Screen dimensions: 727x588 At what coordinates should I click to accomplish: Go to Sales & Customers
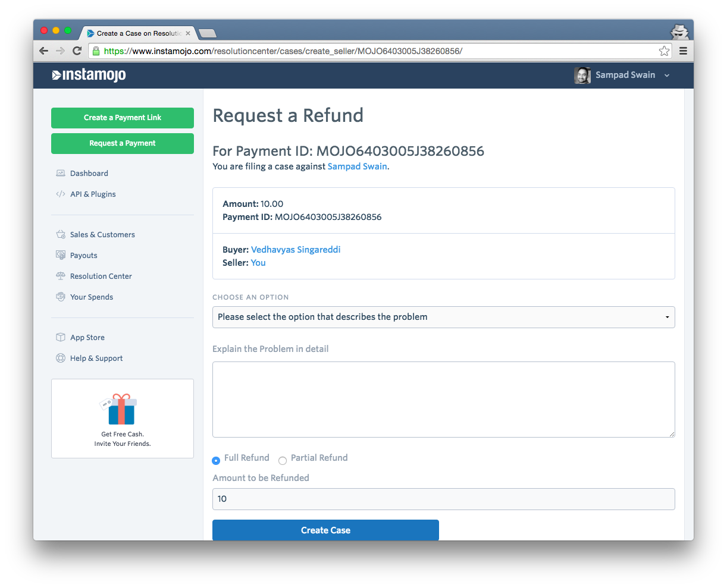102,234
